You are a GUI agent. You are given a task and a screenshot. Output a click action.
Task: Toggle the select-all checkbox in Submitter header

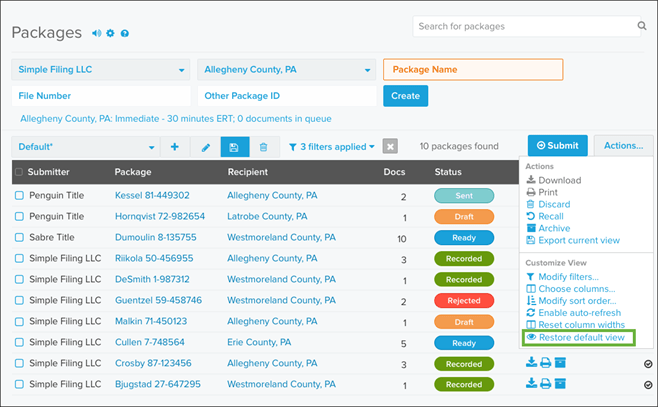click(x=19, y=172)
